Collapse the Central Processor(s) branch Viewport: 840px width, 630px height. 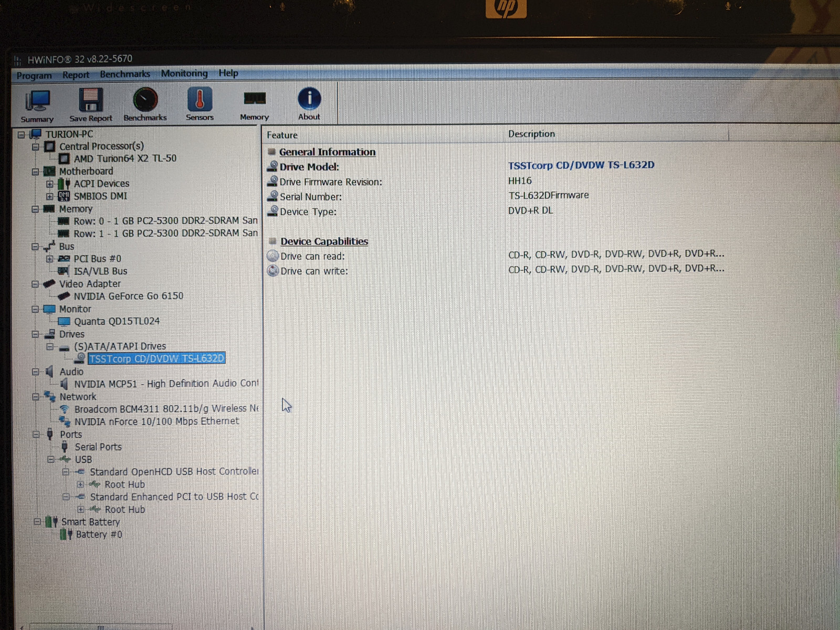pos(35,147)
